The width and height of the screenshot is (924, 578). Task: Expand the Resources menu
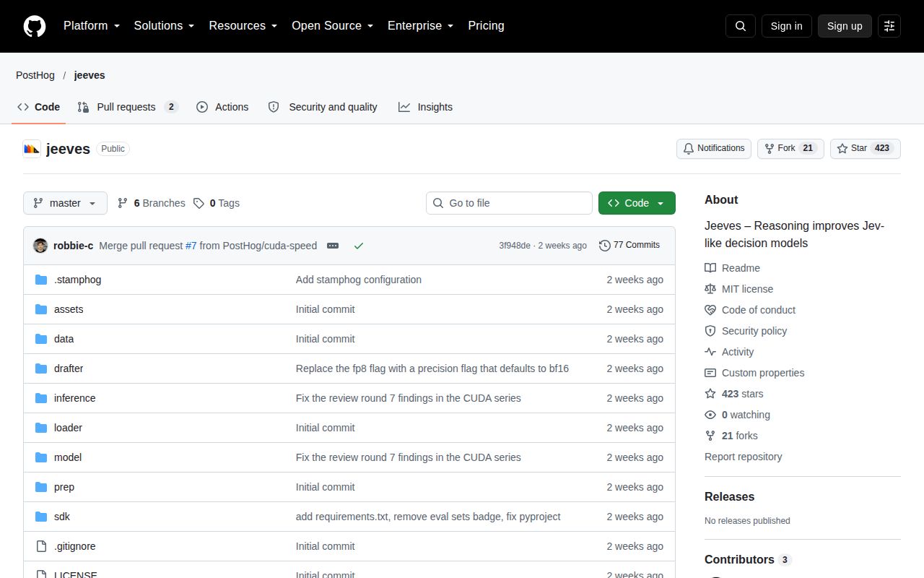click(x=243, y=26)
